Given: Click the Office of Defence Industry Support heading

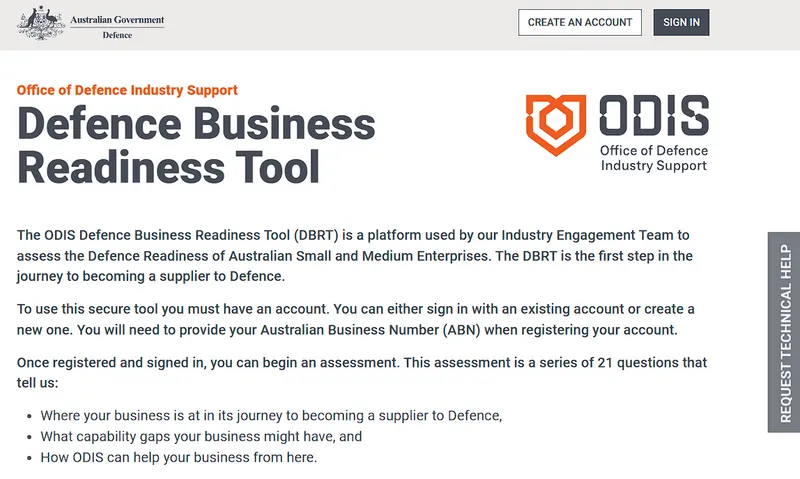Looking at the screenshot, I should click(127, 90).
